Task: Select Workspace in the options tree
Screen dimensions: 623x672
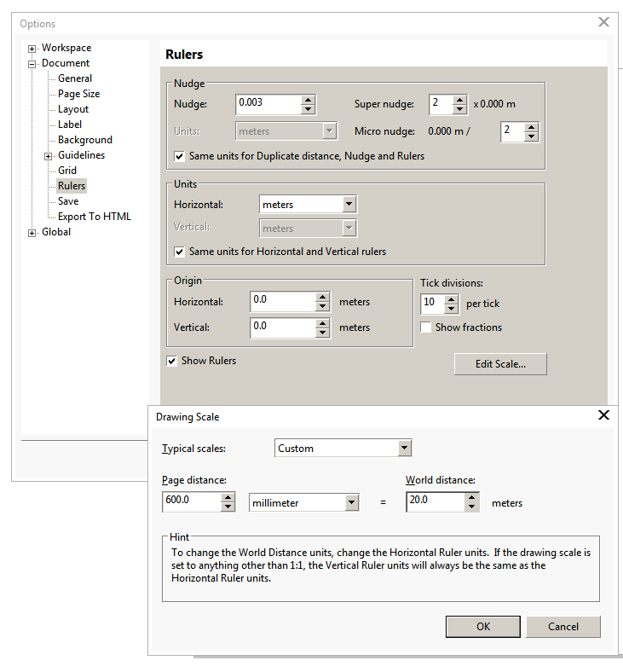Action: [66, 48]
